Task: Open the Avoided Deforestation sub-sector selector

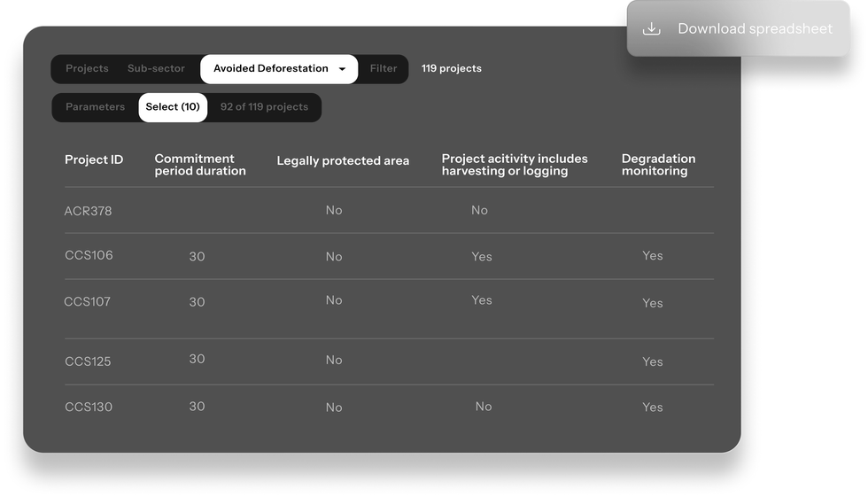Action: [279, 69]
